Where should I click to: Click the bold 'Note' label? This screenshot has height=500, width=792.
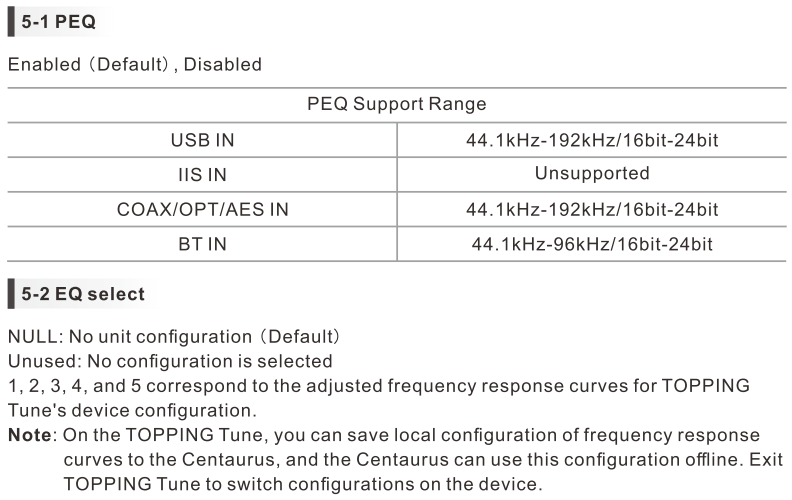[x=28, y=435]
